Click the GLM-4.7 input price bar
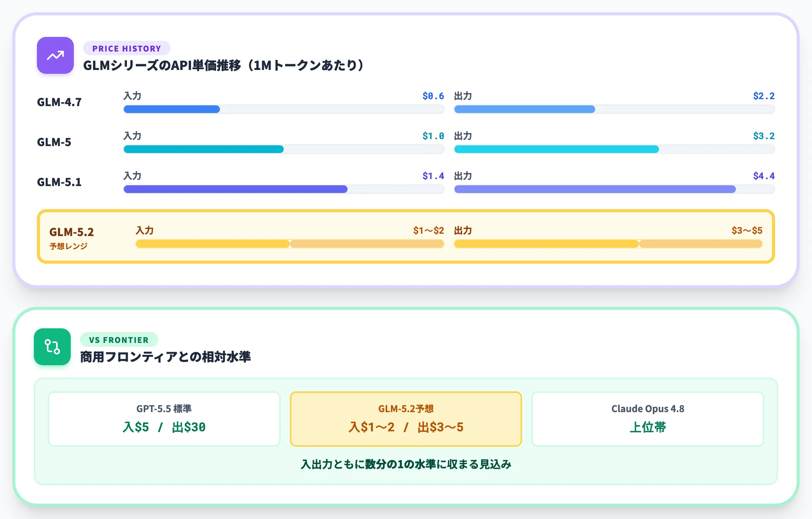Viewport: 812px width, 519px height. [x=284, y=109]
